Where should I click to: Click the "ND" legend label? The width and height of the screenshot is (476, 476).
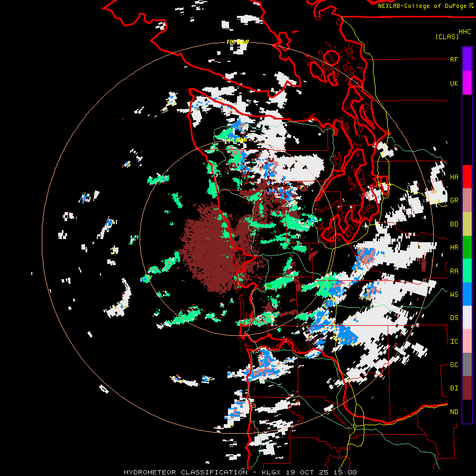click(x=454, y=412)
